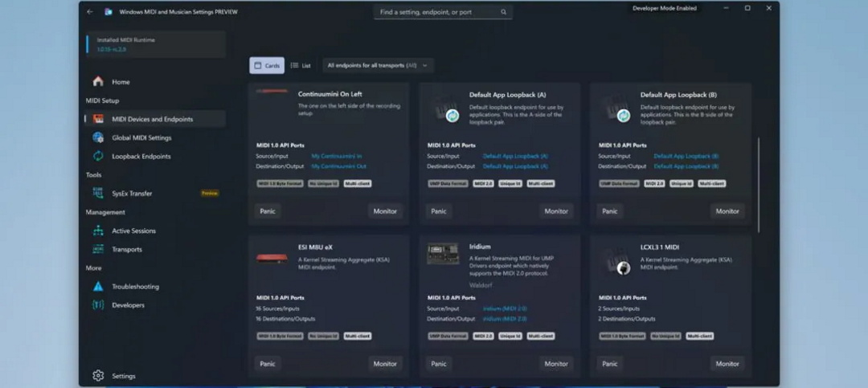This screenshot has height=388, width=868.
Task: Click the Active Sessions icon
Action: [x=98, y=231]
